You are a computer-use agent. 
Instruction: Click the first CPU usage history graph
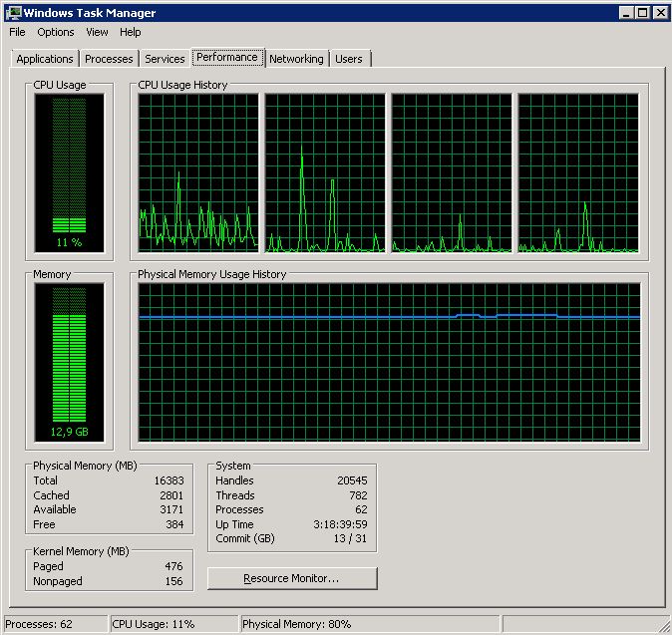pyautogui.click(x=198, y=173)
